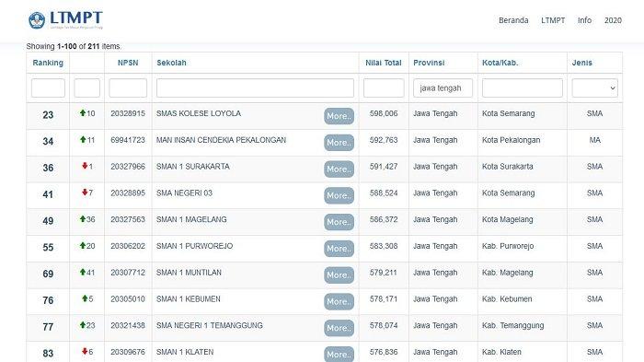The image size is (644, 362).
Task: Click green up arrow for SMAN 1 Muntilan
Action: [83, 272]
